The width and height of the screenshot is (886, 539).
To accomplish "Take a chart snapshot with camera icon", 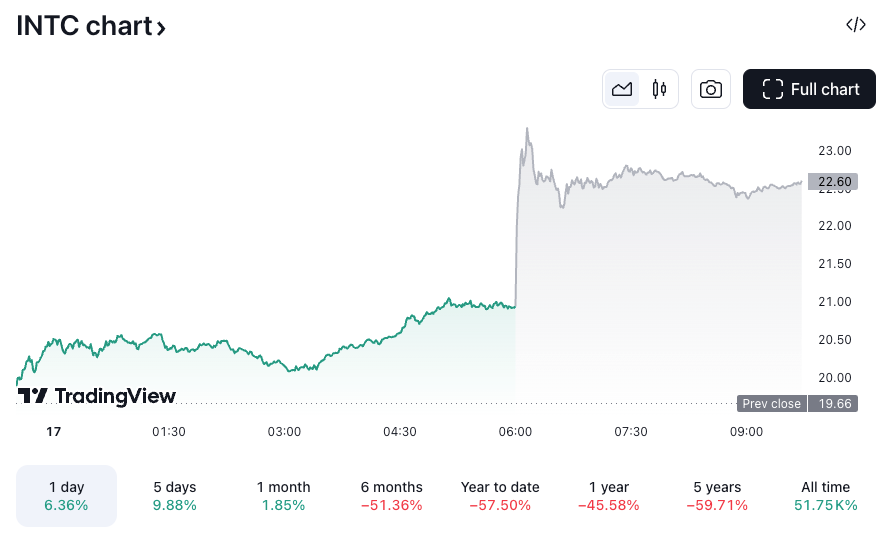I will 711,89.
